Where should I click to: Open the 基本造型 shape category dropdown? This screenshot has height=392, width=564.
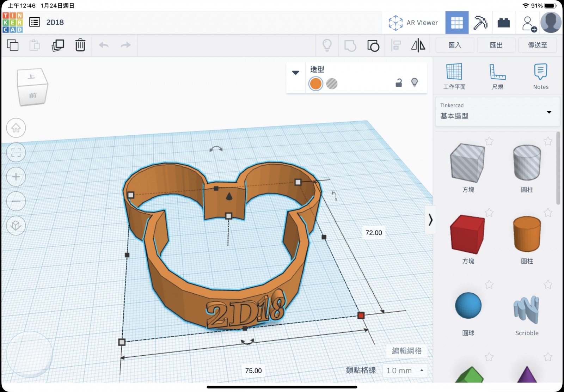tap(497, 112)
